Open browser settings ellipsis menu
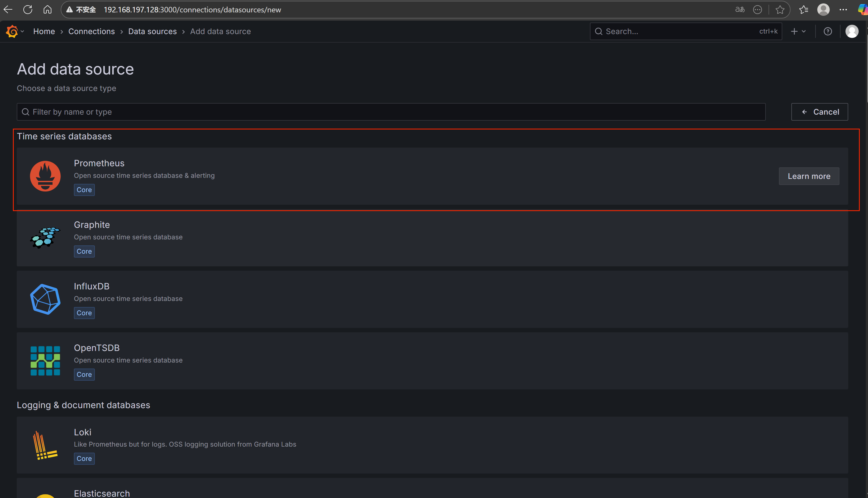The width and height of the screenshot is (868, 498). (843, 10)
